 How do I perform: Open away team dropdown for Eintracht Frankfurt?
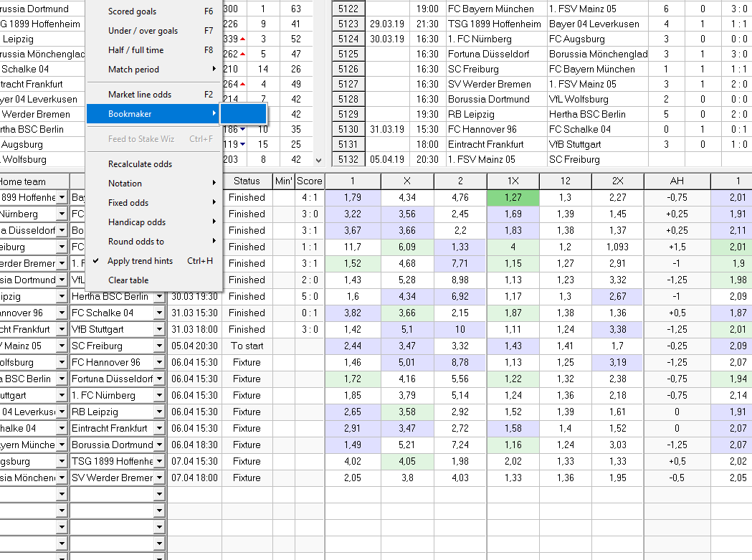point(160,429)
